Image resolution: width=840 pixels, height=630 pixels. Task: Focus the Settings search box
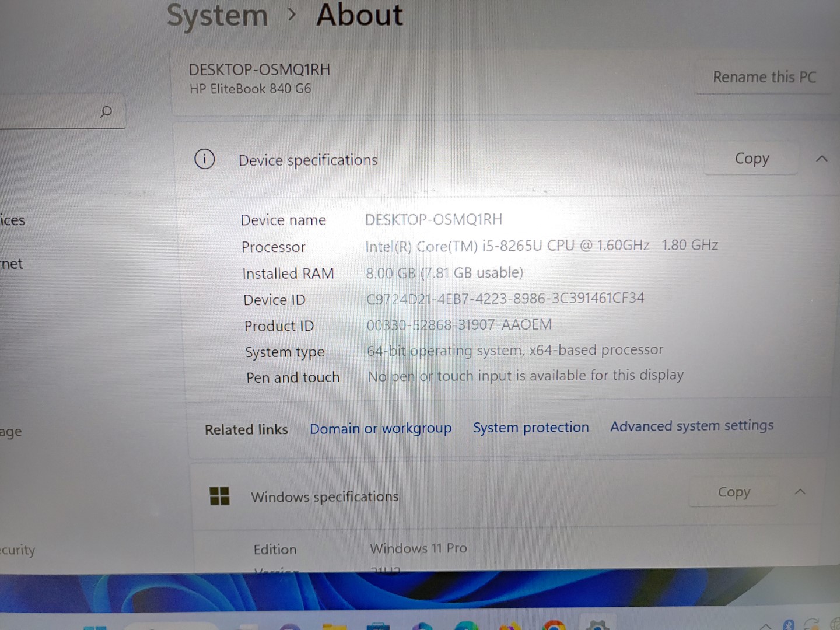(x=61, y=111)
